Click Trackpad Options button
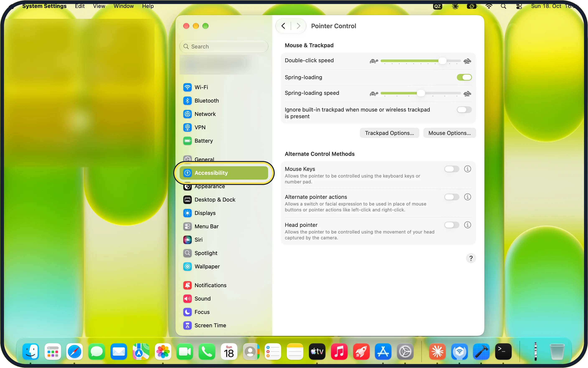This screenshot has height=368, width=588. coord(389,133)
